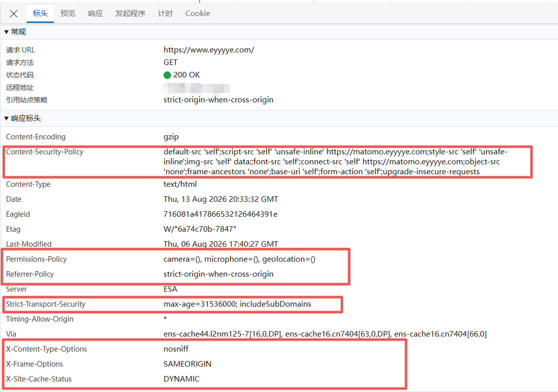The width and height of the screenshot is (558, 392).
Task: Close the request details panel
Action: [14, 14]
